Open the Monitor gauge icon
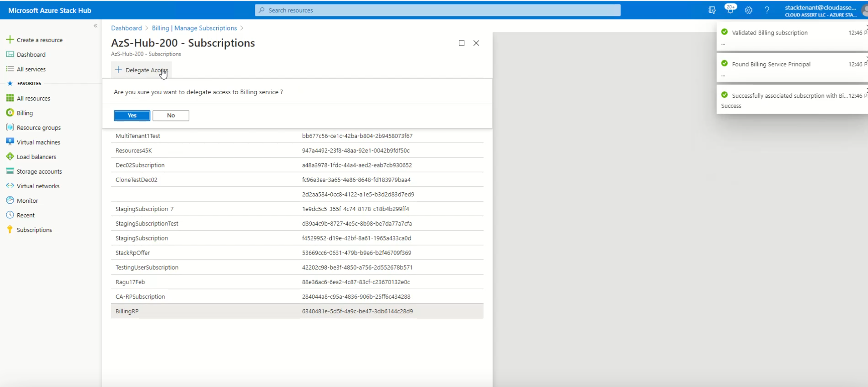868x387 pixels. [10, 200]
